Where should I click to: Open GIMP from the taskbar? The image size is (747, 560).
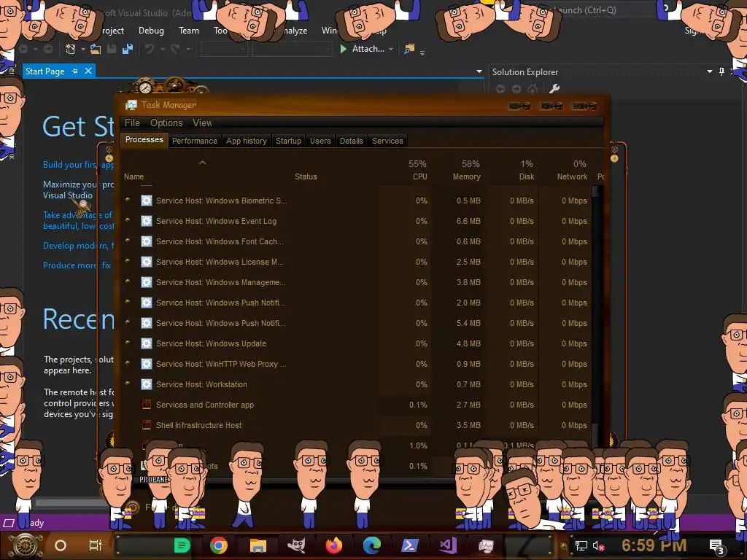pos(296,545)
